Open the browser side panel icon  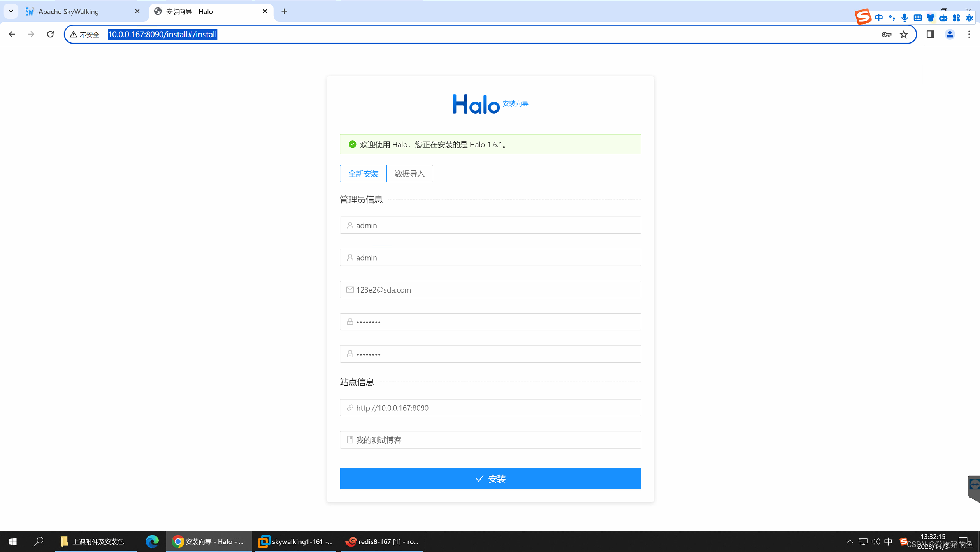930,34
